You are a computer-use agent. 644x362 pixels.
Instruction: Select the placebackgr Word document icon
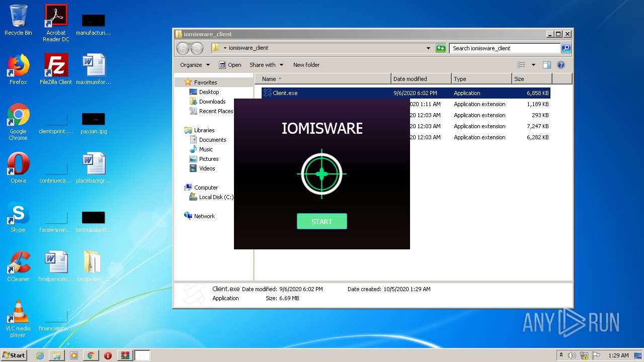pos(94,168)
